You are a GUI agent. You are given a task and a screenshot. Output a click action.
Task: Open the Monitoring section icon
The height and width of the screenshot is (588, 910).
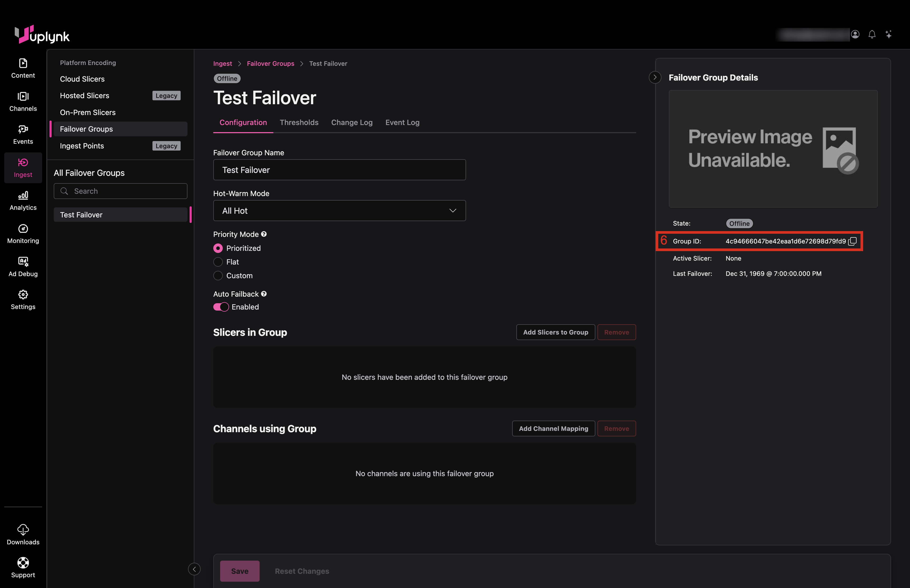pyautogui.click(x=23, y=229)
